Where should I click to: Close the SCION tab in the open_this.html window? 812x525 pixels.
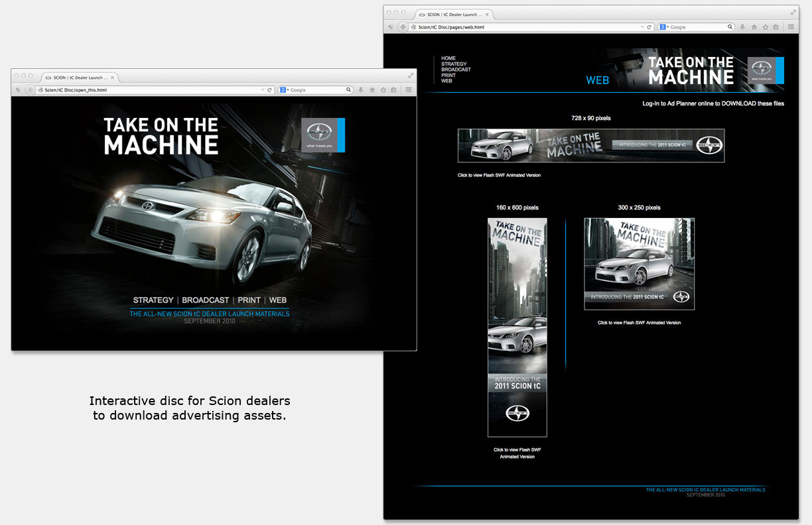coord(113,77)
